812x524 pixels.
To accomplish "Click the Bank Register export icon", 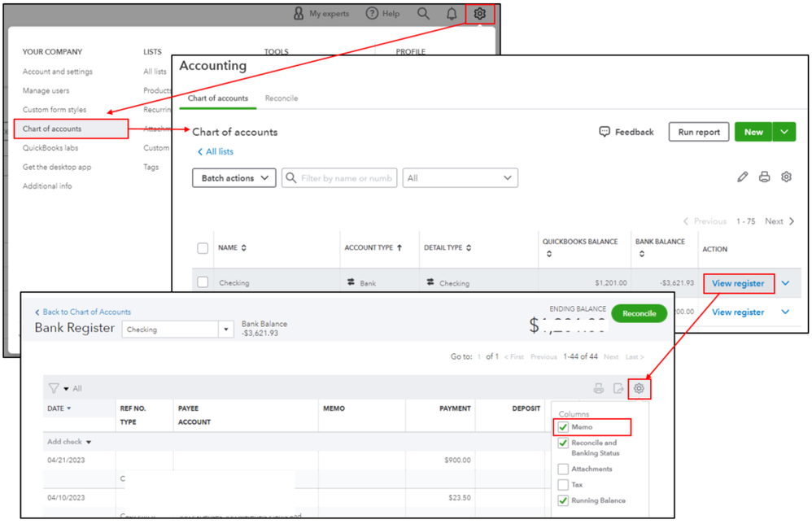I will 618,388.
